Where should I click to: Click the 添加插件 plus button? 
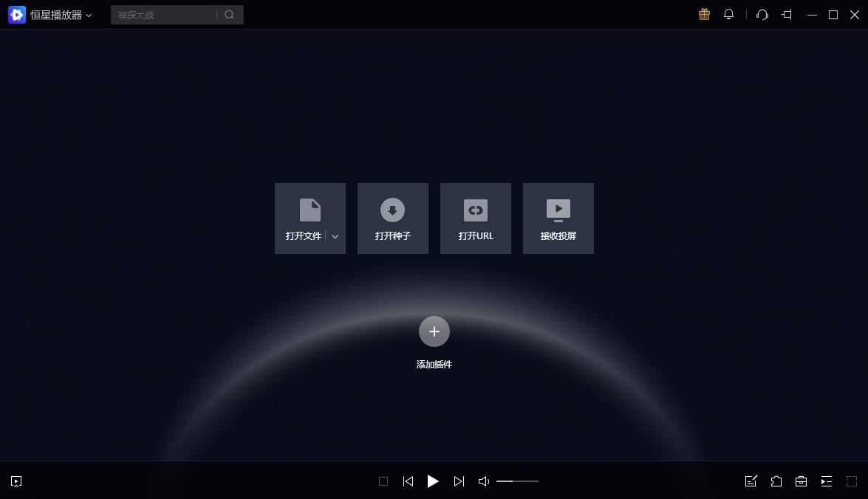(434, 331)
